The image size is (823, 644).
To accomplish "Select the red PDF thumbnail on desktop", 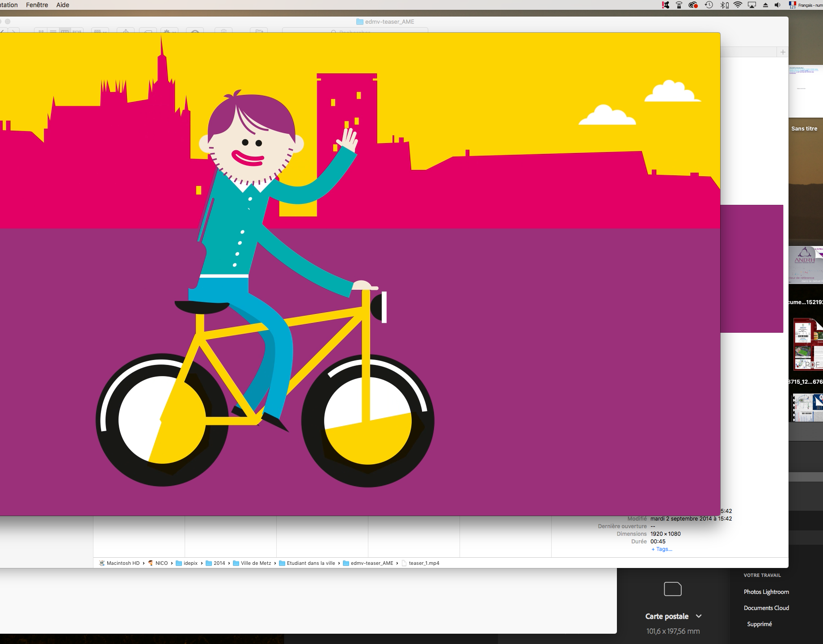I will tap(808, 344).
